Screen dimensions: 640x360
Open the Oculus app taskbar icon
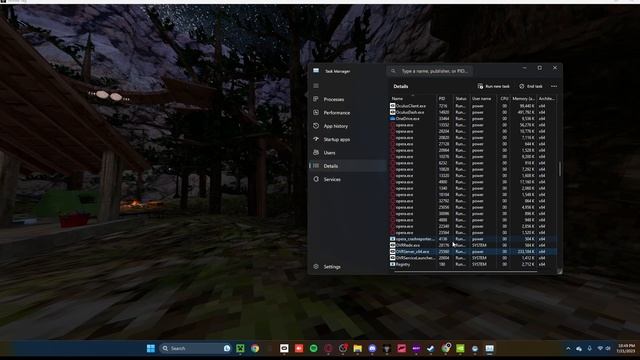coord(284,348)
